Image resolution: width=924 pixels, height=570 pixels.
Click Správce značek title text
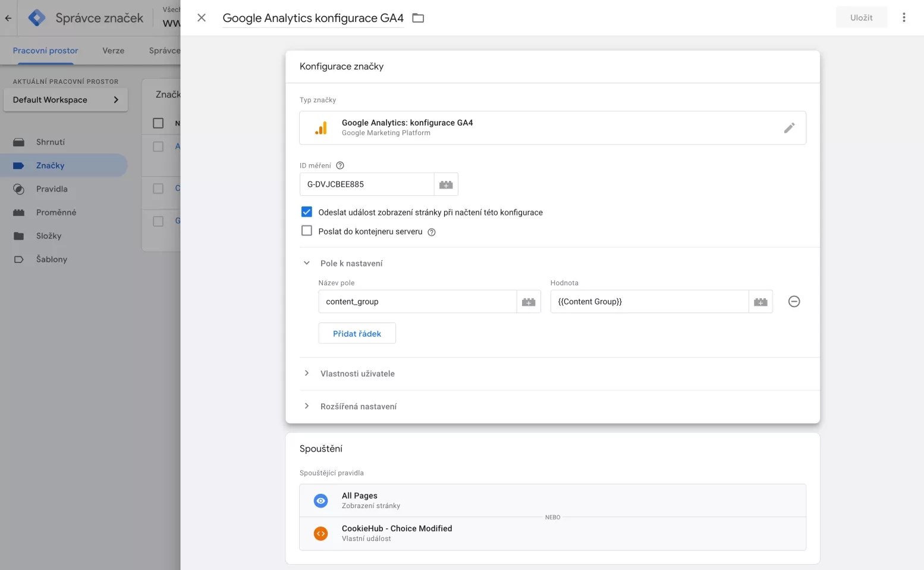click(x=99, y=18)
